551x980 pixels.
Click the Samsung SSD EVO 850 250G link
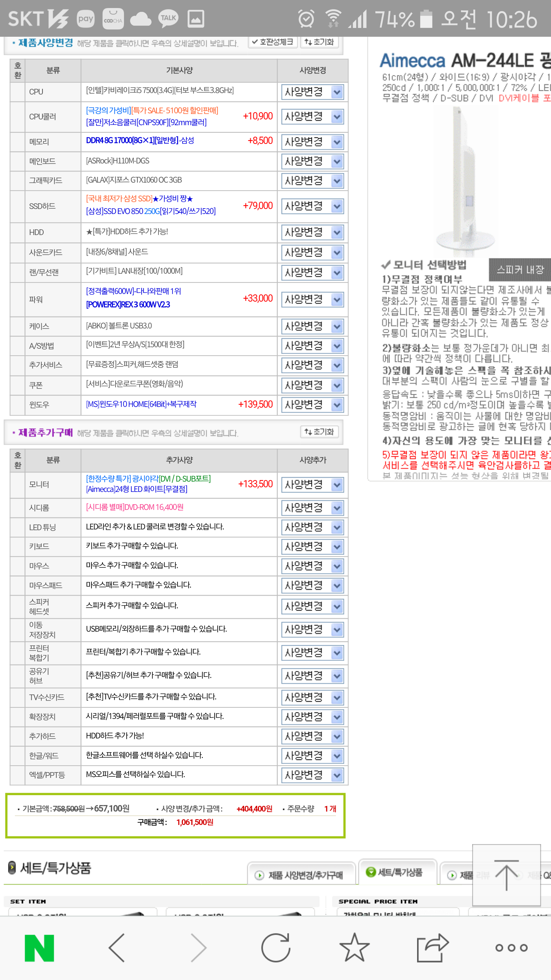coord(151,211)
